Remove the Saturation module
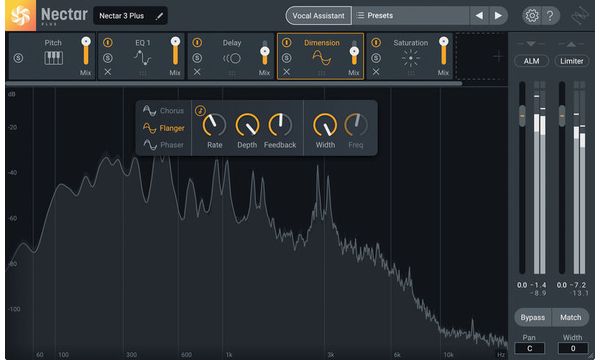This screenshot has height=360, width=600. (376, 72)
